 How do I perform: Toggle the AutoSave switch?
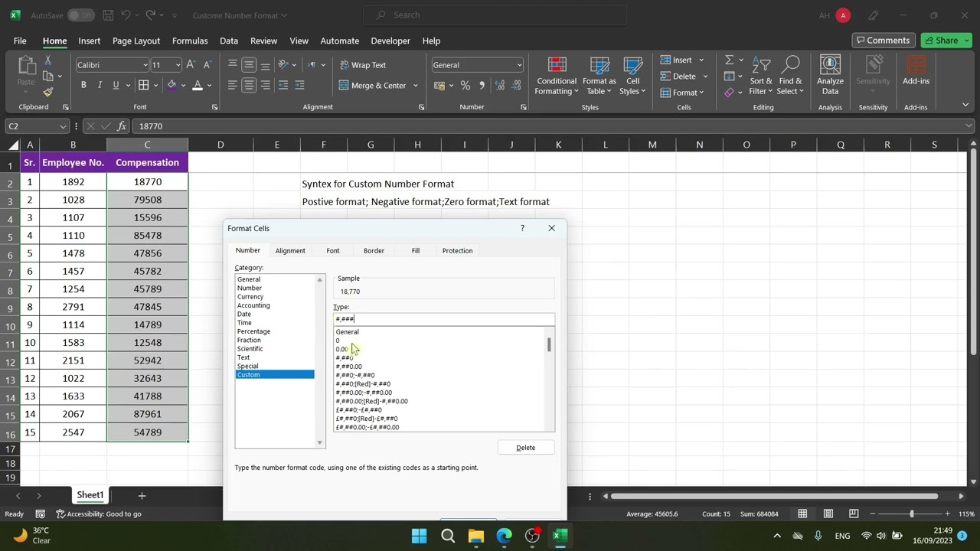[x=80, y=15]
